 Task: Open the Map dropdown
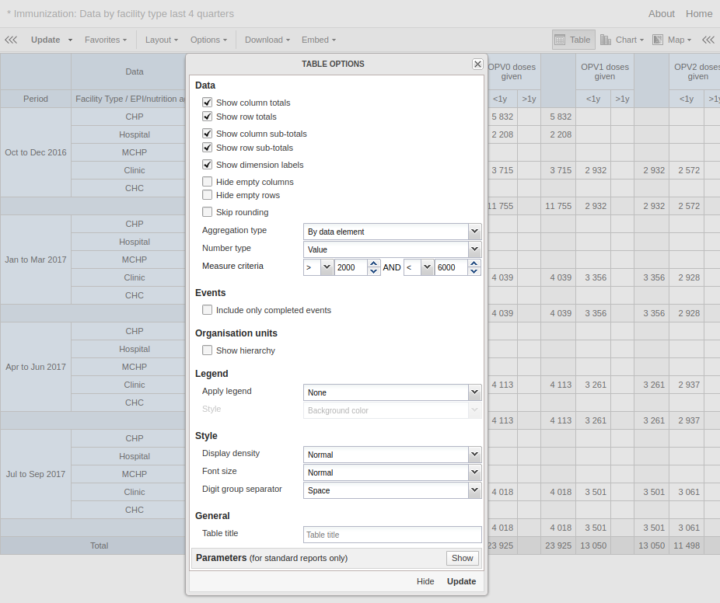689,40
